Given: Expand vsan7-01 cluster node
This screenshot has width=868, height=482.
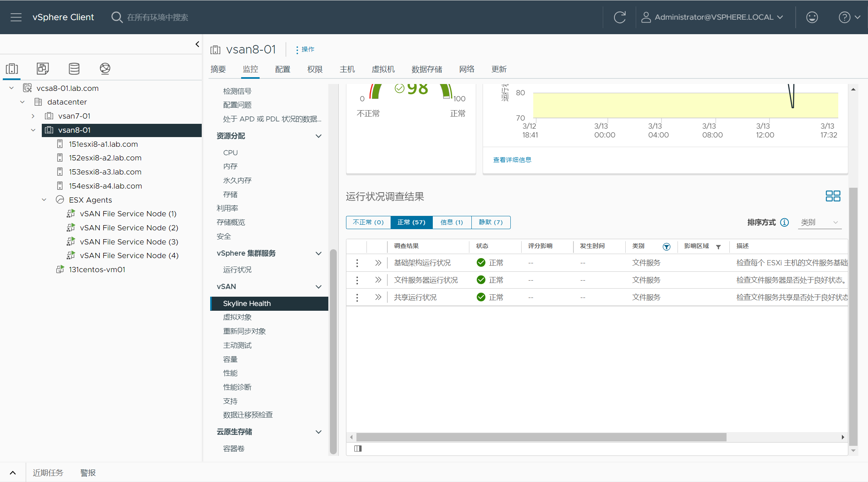Looking at the screenshot, I should 33,116.
